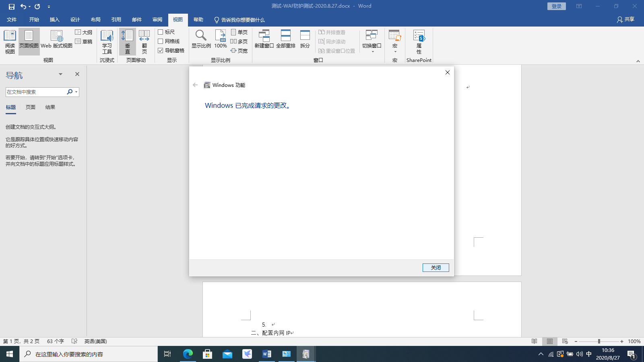Open Microsoft Store from the taskbar
The width and height of the screenshot is (644, 362).
coord(208,354)
